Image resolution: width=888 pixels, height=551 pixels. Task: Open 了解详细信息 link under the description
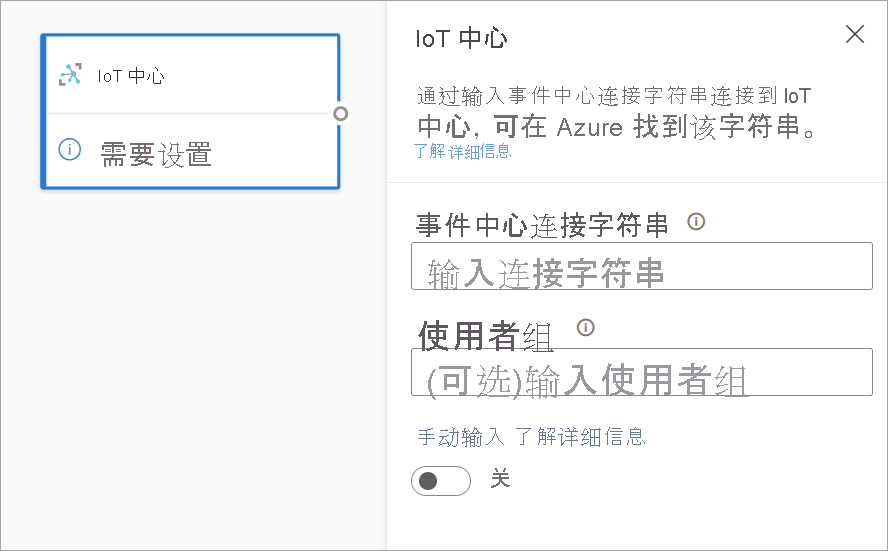coord(462,152)
